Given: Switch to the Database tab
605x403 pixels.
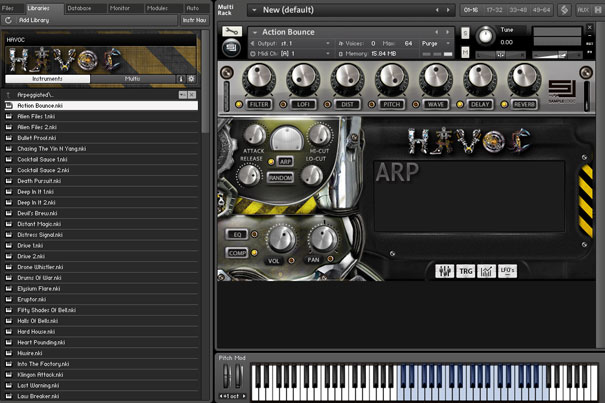Looking at the screenshot, I should (79, 7).
